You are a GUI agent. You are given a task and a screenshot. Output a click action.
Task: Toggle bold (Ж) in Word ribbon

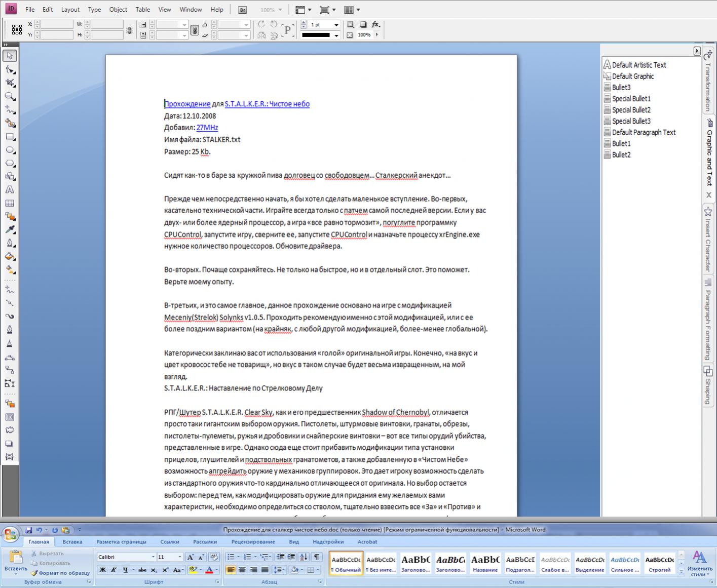[103, 570]
